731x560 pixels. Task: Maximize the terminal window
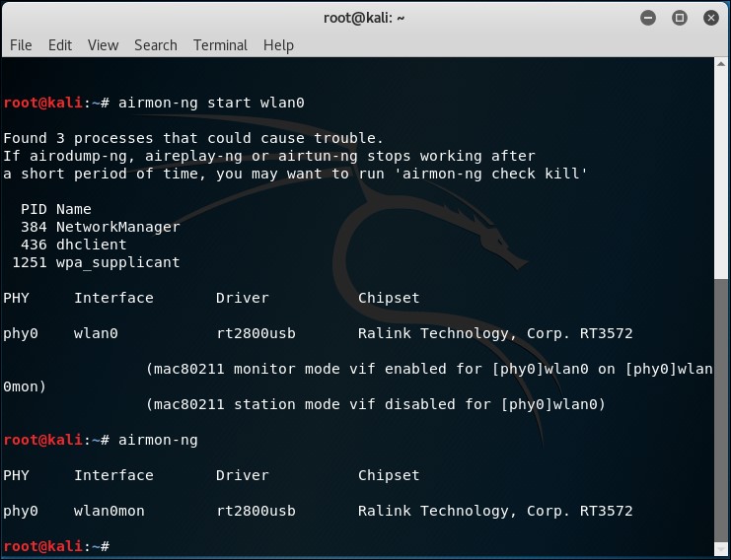click(x=680, y=18)
